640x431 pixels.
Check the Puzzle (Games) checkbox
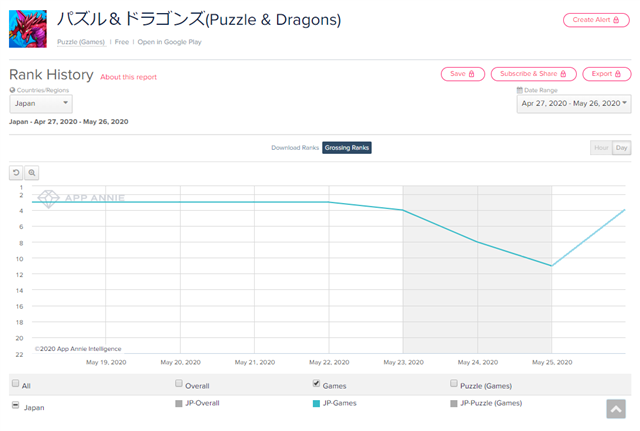(x=453, y=383)
